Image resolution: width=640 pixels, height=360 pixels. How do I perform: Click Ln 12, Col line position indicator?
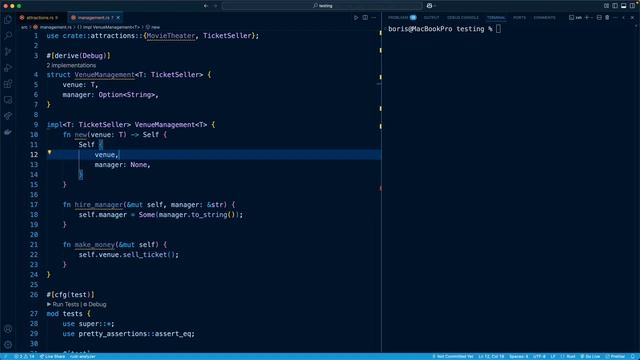click(x=491, y=356)
